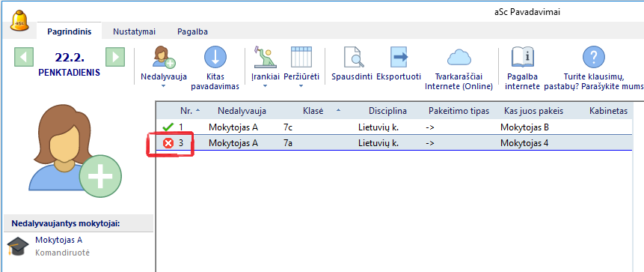Select class 7c cell
Viewport: 644px width, 272px height.
click(288, 127)
